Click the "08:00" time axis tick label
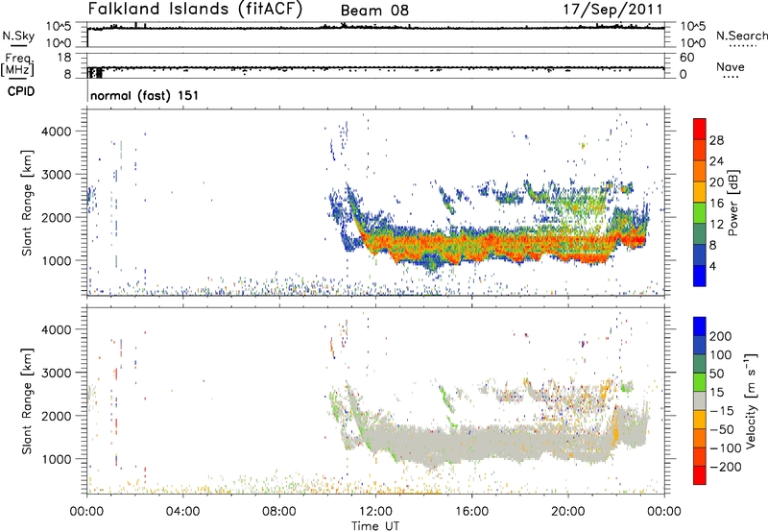Viewport: 768px width, 532px height. point(279,512)
